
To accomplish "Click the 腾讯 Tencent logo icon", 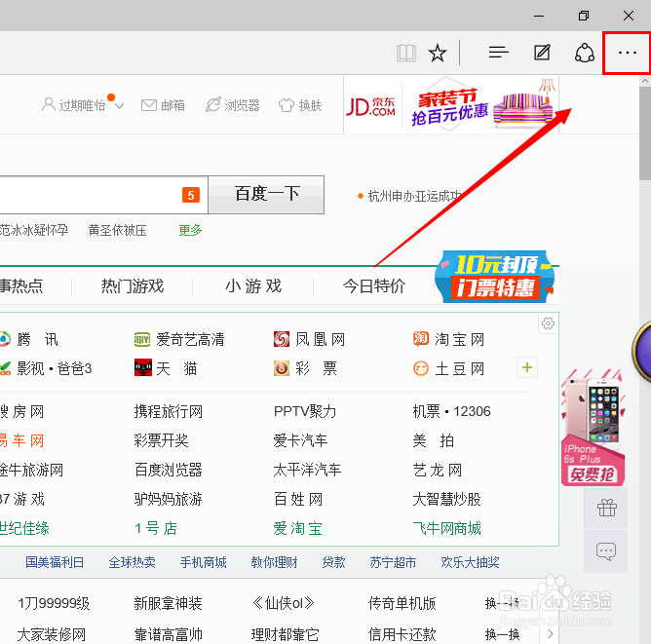I will pos(4,339).
